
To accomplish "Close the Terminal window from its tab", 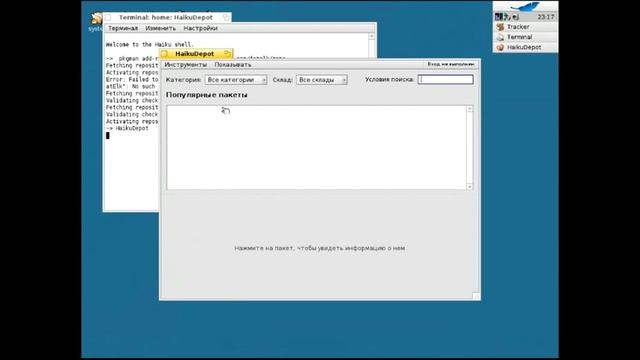I will [108, 18].
